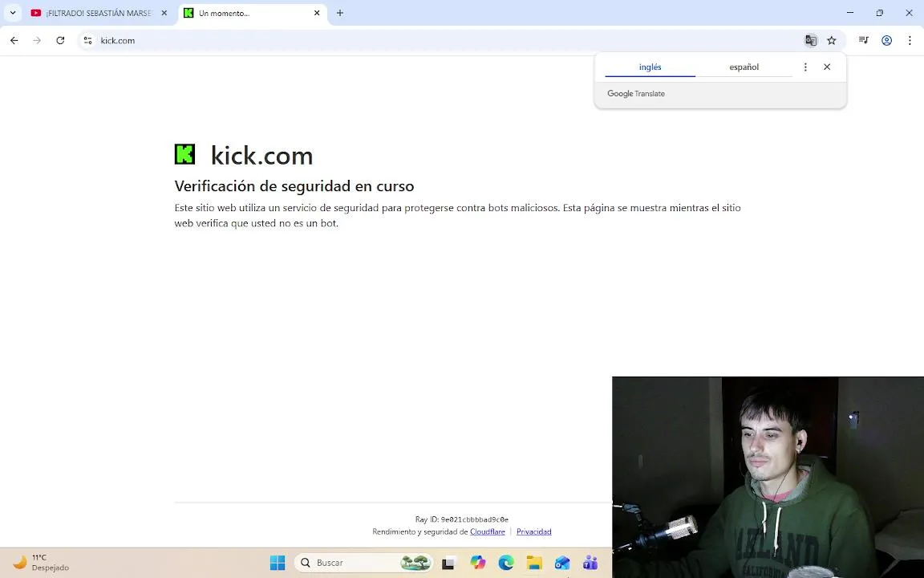Open a new tab

click(340, 13)
